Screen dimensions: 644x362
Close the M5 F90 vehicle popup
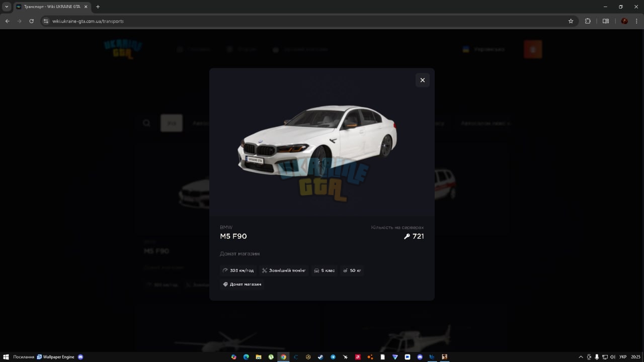(x=423, y=80)
